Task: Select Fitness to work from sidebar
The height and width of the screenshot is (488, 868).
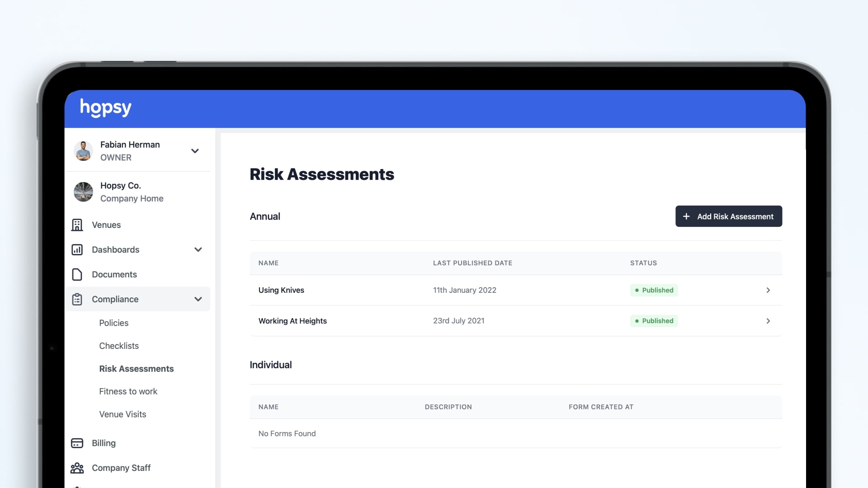Action: point(128,391)
